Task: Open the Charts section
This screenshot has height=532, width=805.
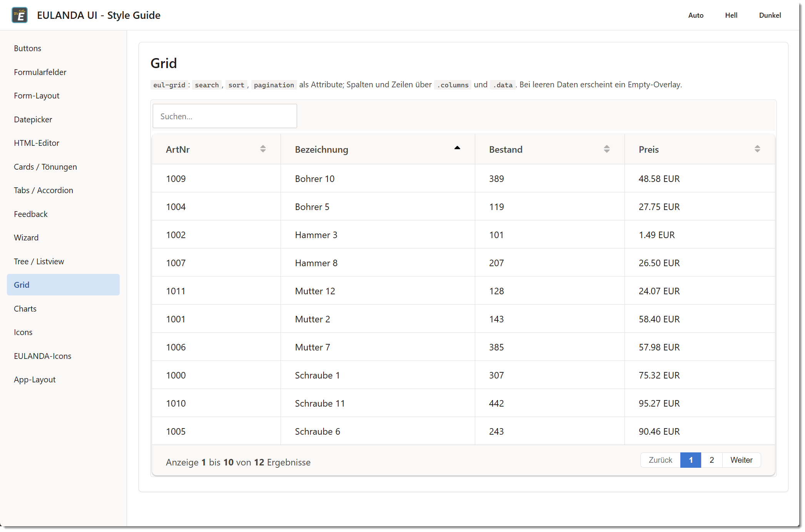Action: click(x=63, y=309)
